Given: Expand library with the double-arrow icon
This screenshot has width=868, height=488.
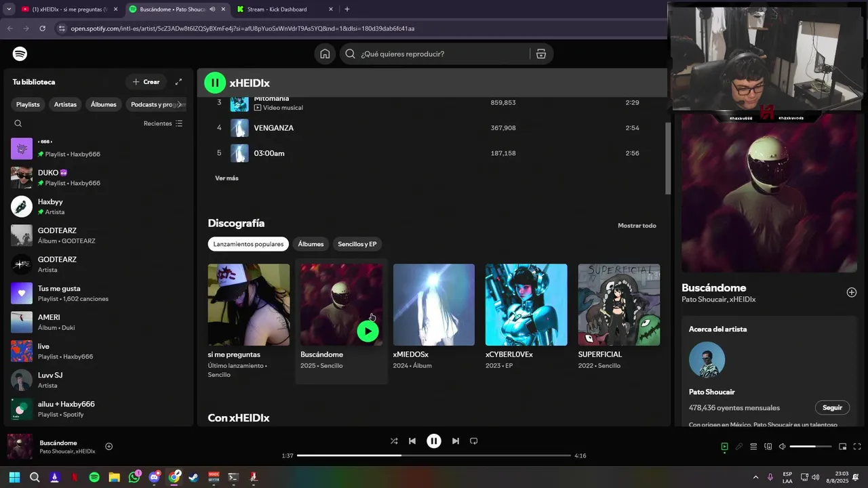Looking at the screenshot, I should click(178, 82).
